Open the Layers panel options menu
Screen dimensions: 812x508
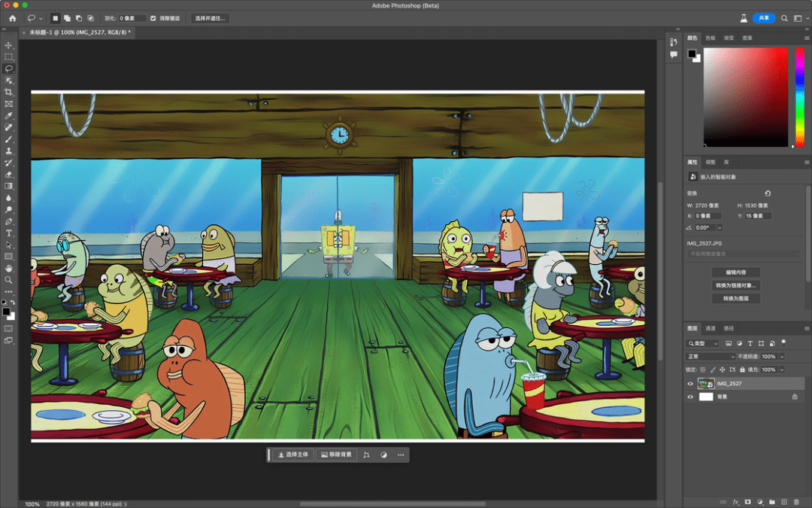coord(806,329)
